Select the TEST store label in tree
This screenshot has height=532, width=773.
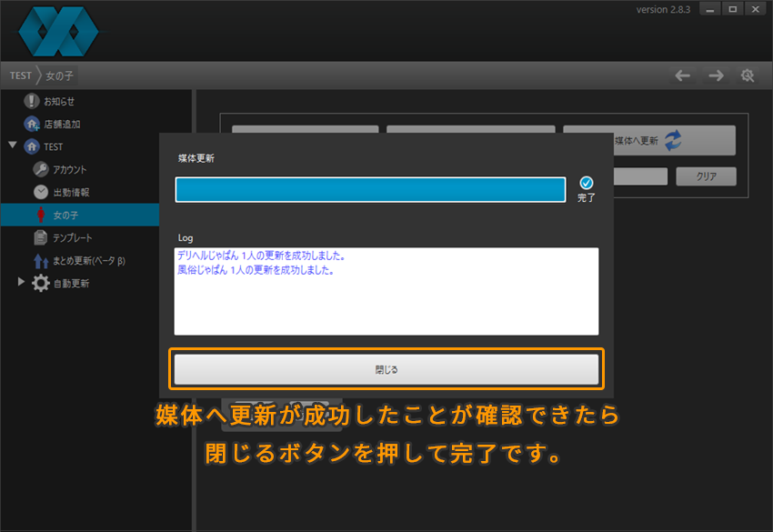coord(54,147)
